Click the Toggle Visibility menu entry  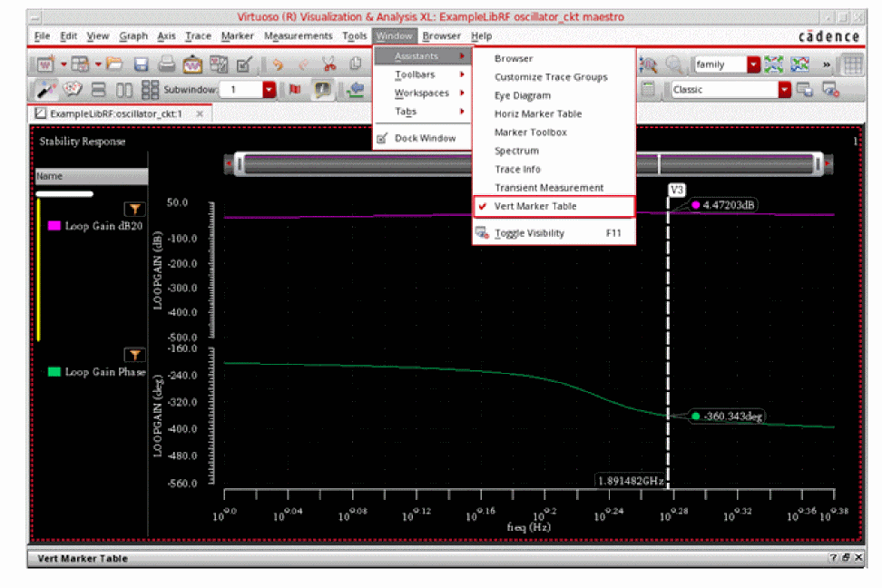click(529, 233)
